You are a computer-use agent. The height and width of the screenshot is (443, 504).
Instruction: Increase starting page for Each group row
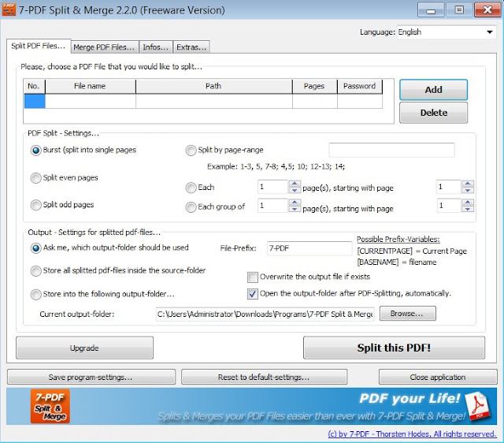[x=468, y=203]
